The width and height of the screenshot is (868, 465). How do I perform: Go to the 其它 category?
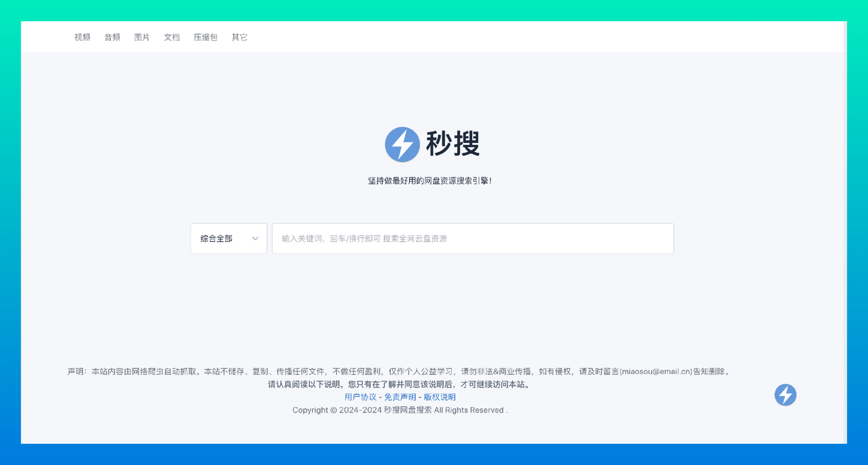240,37
